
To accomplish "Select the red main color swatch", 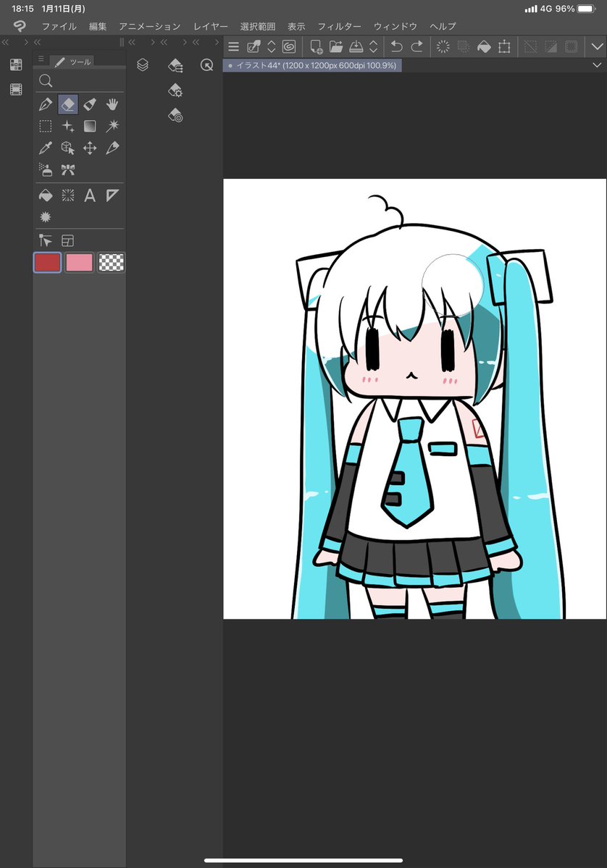I will coord(46,262).
